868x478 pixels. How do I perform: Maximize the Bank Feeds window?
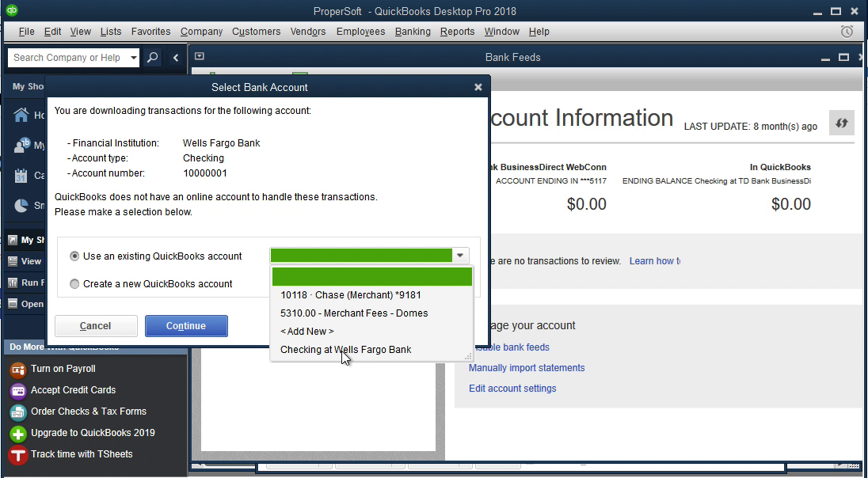(843, 58)
